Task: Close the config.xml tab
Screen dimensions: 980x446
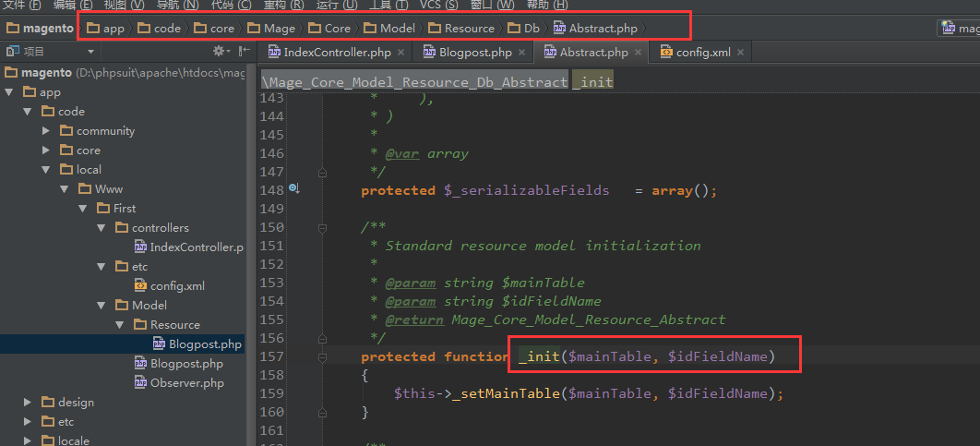Action: point(741,53)
